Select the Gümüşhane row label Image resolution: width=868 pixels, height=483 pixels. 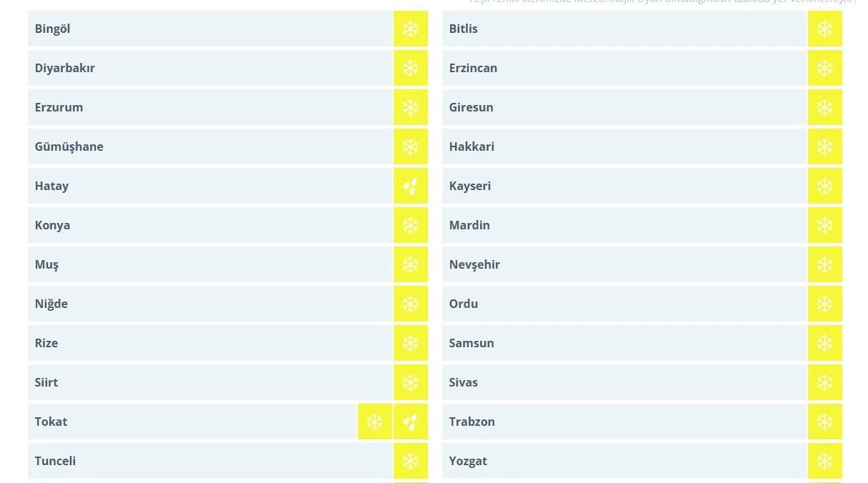[x=69, y=147]
